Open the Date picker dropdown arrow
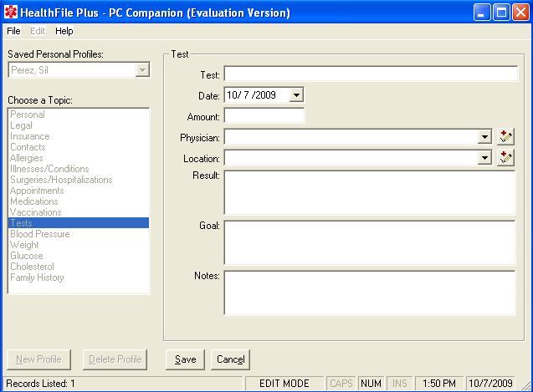Viewport: 533px width, 392px height. tap(296, 95)
